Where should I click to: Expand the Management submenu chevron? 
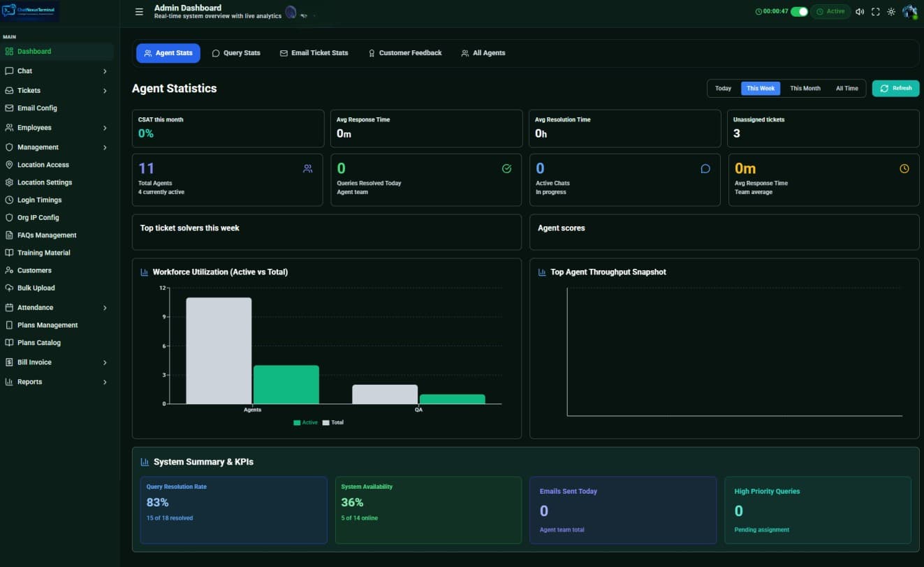(105, 147)
